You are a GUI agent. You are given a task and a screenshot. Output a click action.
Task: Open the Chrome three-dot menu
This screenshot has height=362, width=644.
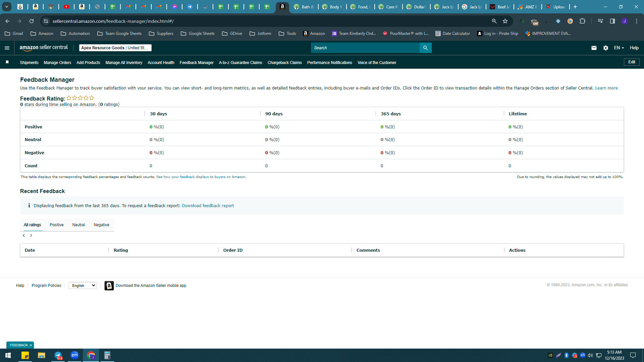click(637, 21)
